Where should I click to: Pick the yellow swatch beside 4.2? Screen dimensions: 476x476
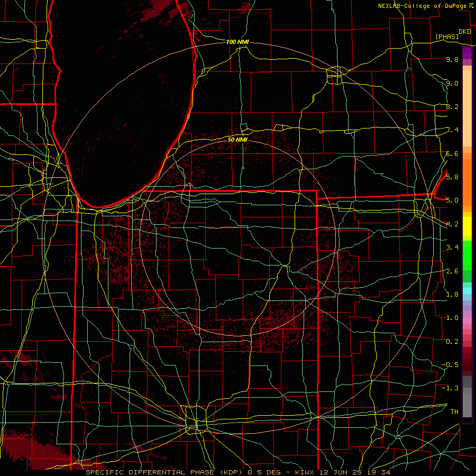[x=467, y=226]
